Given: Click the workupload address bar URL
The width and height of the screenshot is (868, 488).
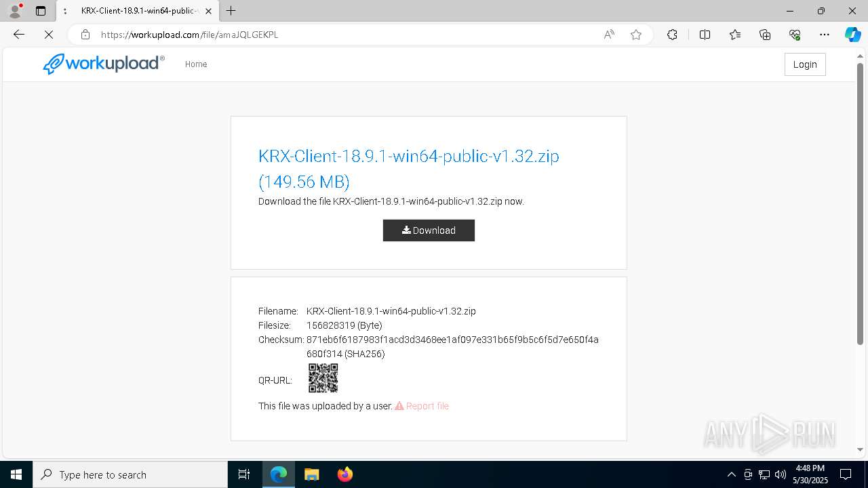Looking at the screenshot, I should click(189, 35).
